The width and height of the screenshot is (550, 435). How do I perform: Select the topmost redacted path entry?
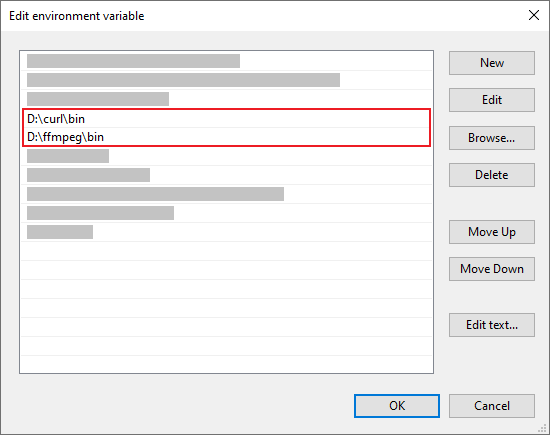226,61
